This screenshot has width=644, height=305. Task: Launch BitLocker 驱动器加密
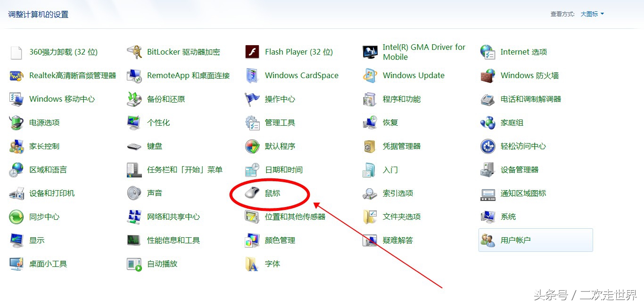[183, 52]
